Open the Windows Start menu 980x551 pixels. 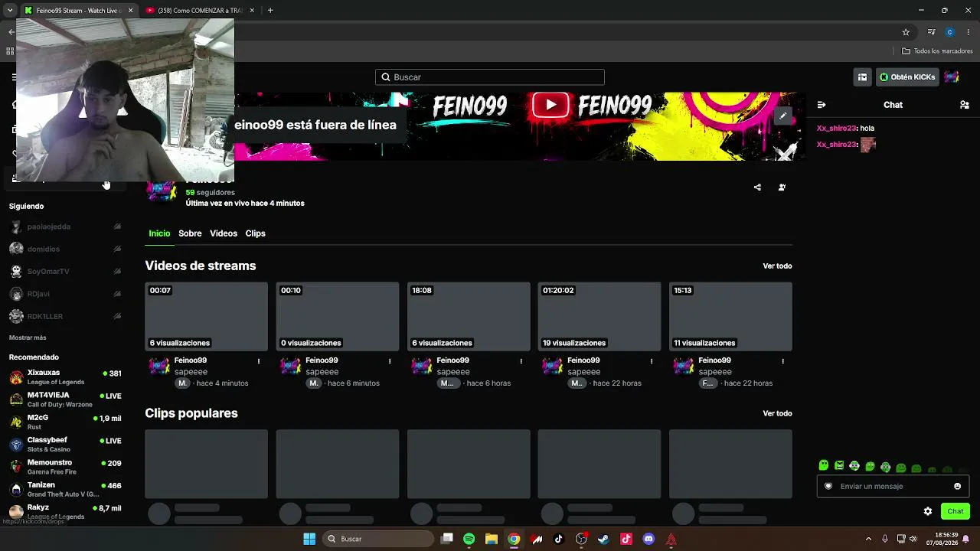click(x=309, y=539)
